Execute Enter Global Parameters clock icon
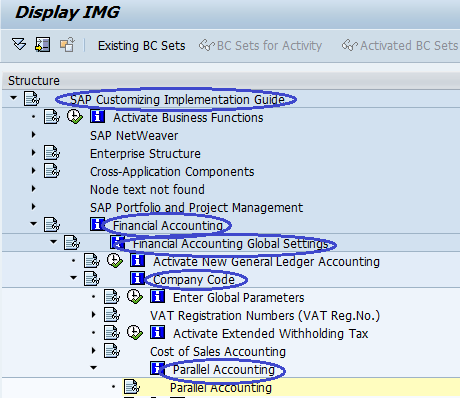Screen dimensions: 460x398 click(x=135, y=297)
